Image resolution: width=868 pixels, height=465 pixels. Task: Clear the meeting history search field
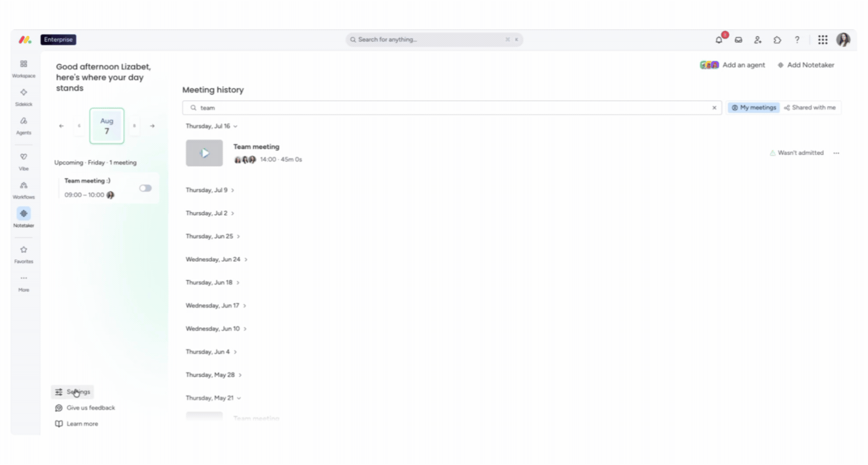point(714,108)
